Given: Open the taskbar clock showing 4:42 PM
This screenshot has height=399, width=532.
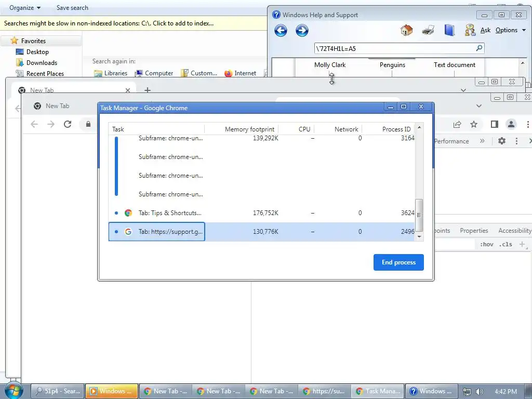Looking at the screenshot, I should (x=506, y=392).
